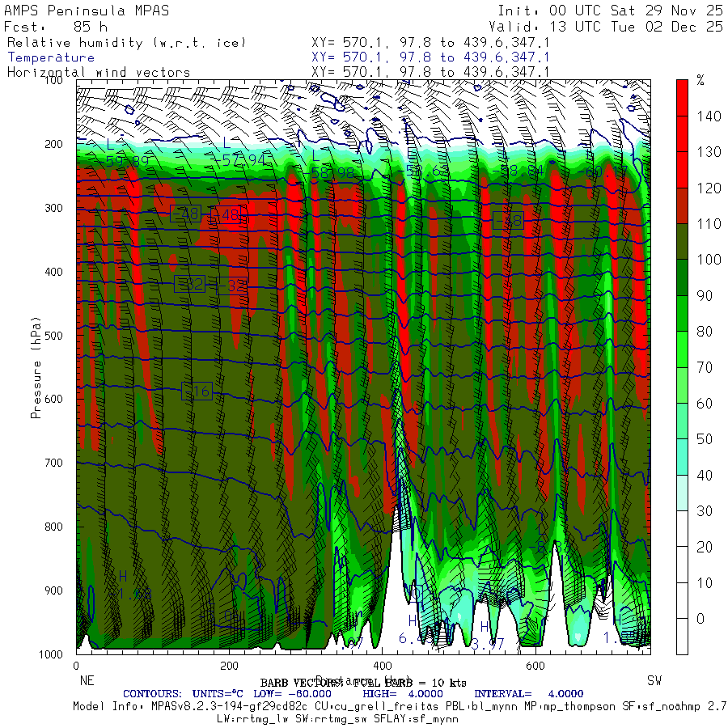Screen dimensions: 728x728
Task: Select the dark green segment between 90 and 100
Action: 682,277
